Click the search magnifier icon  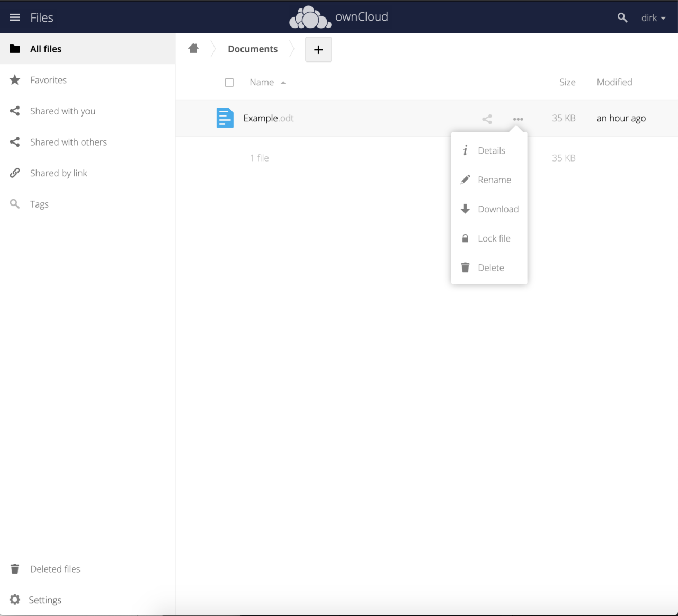pyautogui.click(x=622, y=17)
